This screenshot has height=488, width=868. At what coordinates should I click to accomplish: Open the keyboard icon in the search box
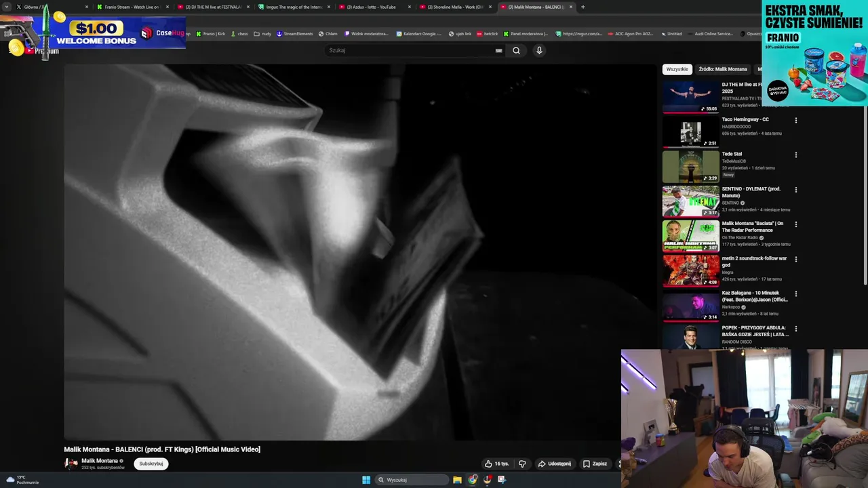tap(498, 50)
